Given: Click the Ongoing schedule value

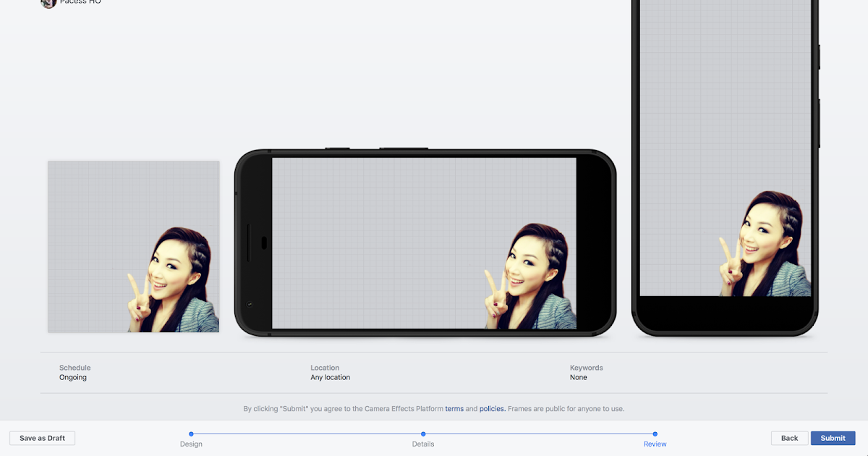Looking at the screenshot, I should pos(73,377).
